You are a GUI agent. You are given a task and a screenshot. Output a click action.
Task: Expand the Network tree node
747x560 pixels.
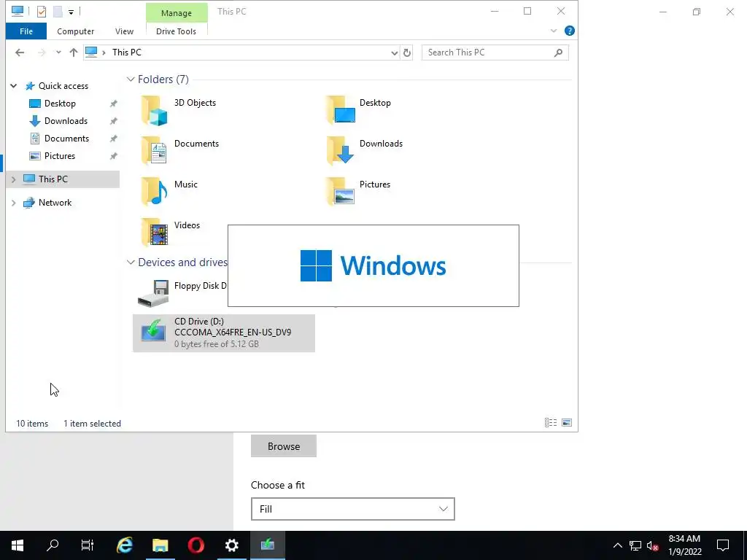coord(14,203)
